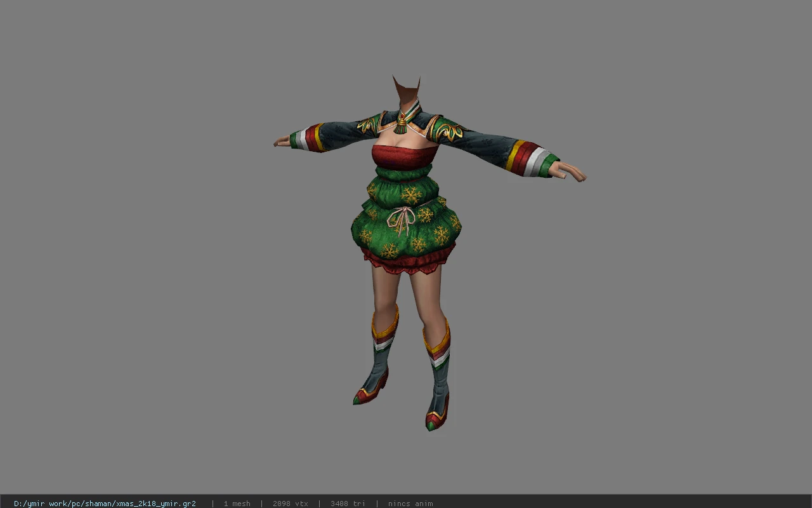Click the 'nincs anim' status entry
The width and height of the screenshot is (812, 508).
(x=410, y=504)
